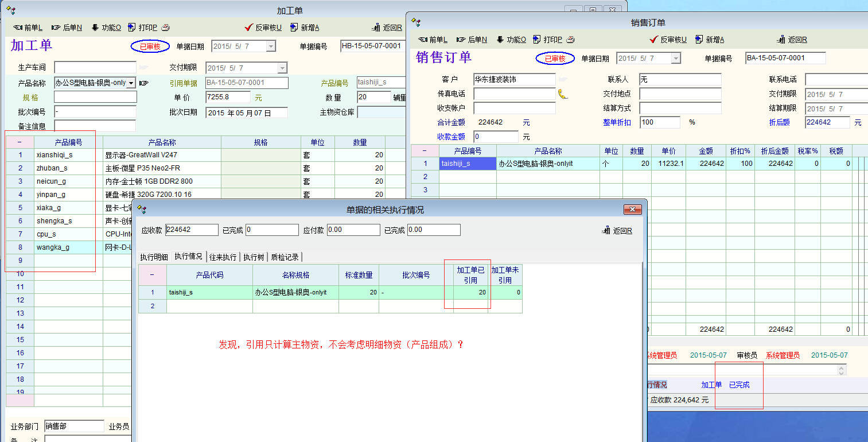Click 新增A in the 加工单 toolbar
868x442 pixels.
(x=305, y=28)
